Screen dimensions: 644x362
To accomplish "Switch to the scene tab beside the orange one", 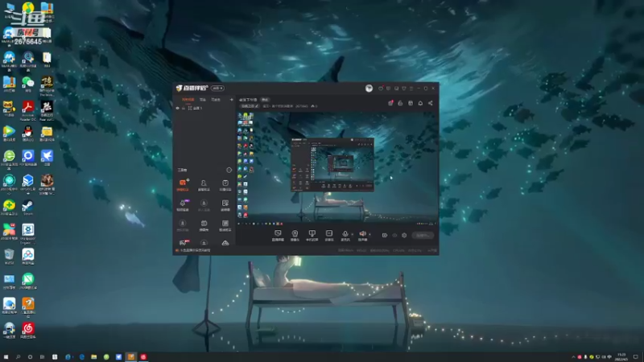I will [203, 99].
